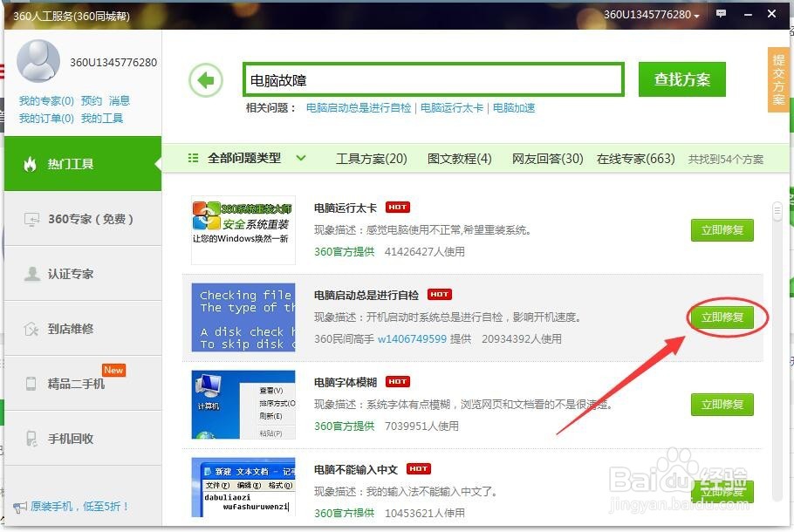The image size is (794, 532).
Task: Click the text 41426427人使用
Action: 424,251
